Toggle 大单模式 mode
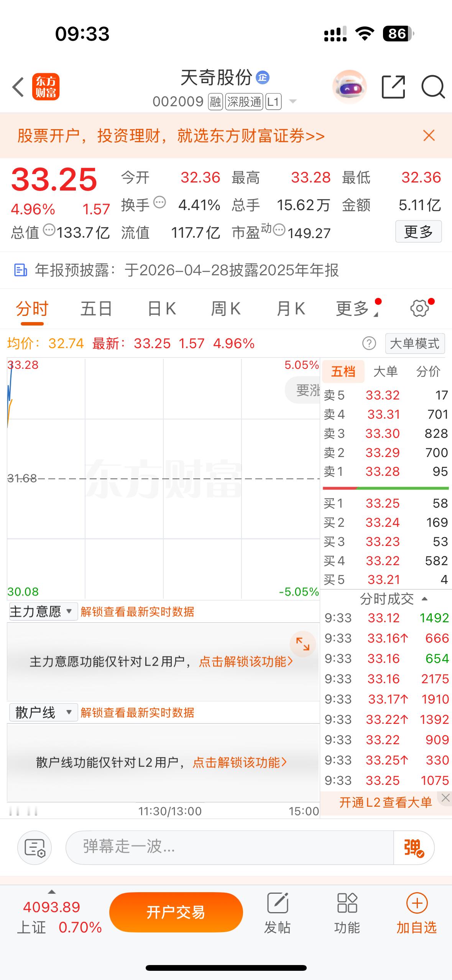 pos(415,344)
